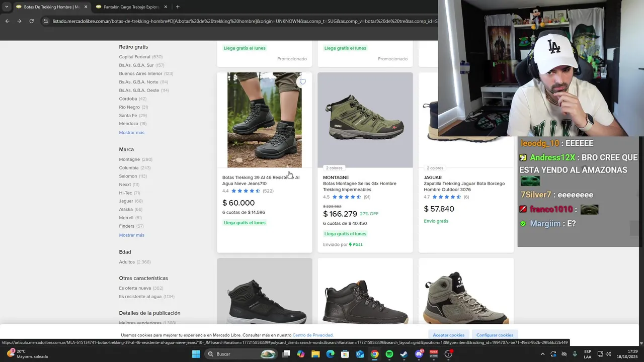Open File Explorer from taskbar

point(315,354)
